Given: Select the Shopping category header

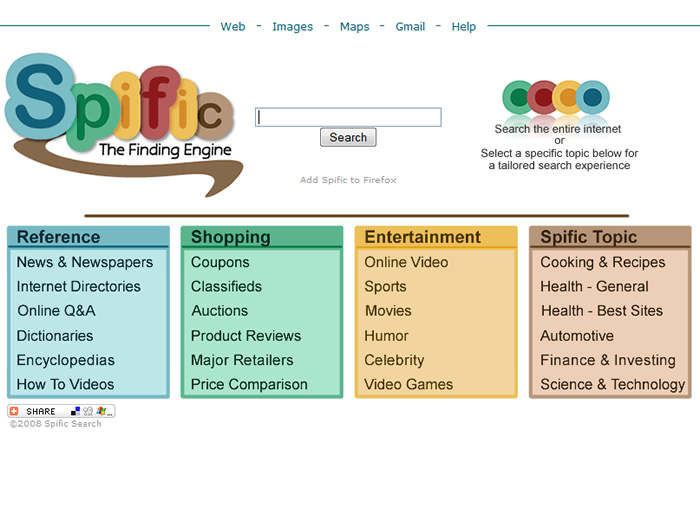Looking at the screenshot, I should tap(230, 237).
